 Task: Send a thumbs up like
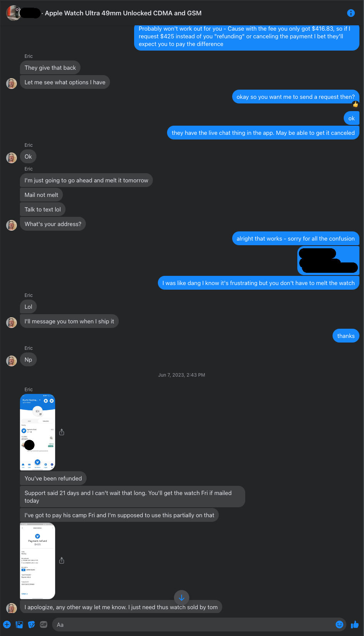(355, 625)
